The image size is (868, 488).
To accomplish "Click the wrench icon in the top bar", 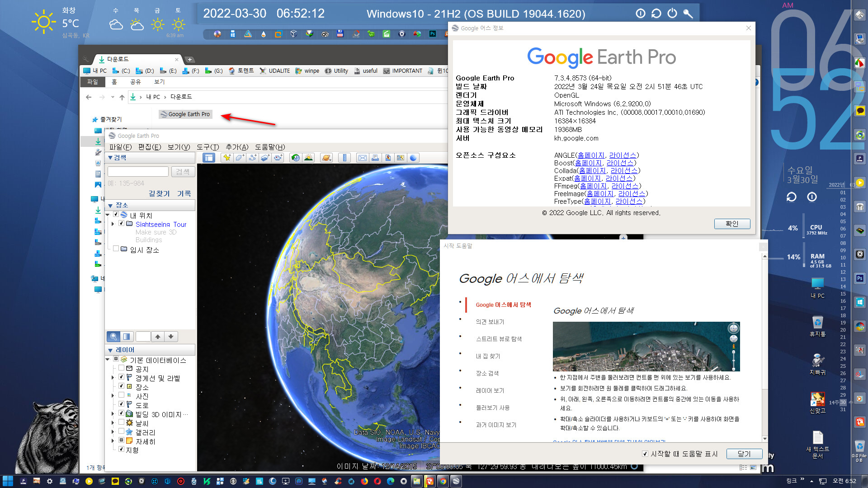I will point(688,14).
